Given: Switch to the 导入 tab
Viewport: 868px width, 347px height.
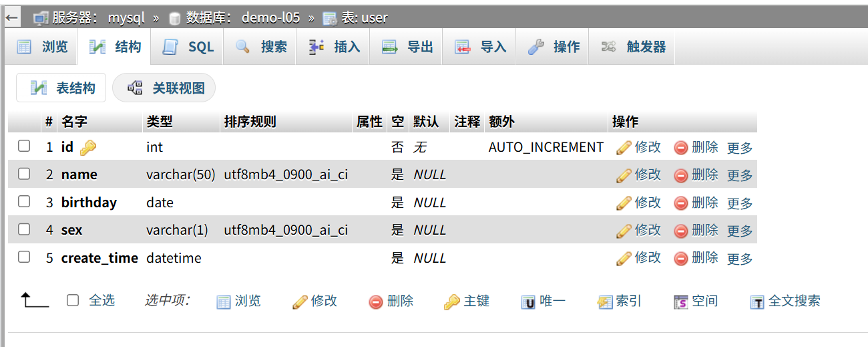Looking at the screenshot, I should coord(479,47).
